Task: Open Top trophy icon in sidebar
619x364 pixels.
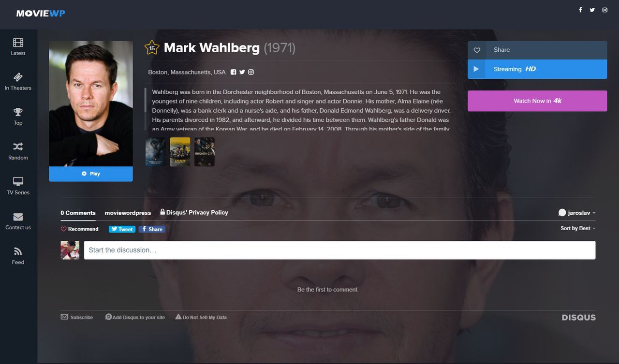Action: [18, 112]
